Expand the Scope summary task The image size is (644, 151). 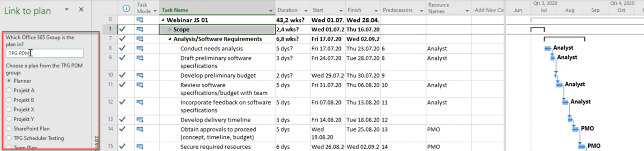click(x=170, y=30)
